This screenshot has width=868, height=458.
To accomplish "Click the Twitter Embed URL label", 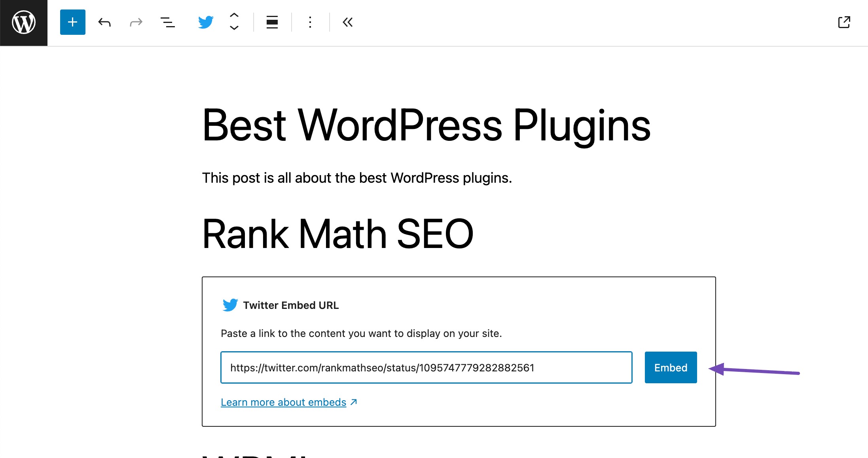I will click(291, 305).
